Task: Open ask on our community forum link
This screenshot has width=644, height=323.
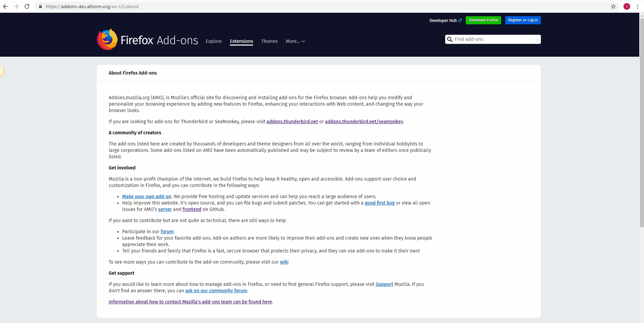Action: click(216, 291)
